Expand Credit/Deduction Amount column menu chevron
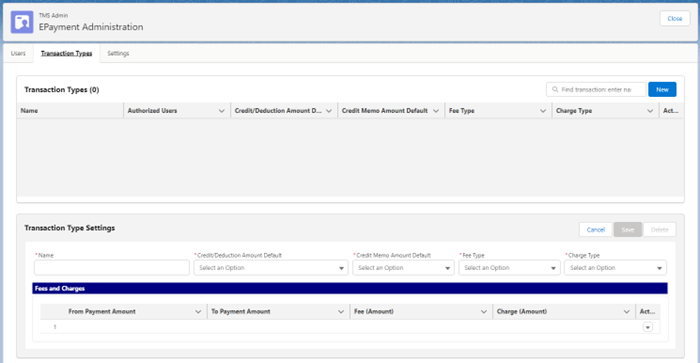The width and height of the screenshot is (700, 363). 329,111
